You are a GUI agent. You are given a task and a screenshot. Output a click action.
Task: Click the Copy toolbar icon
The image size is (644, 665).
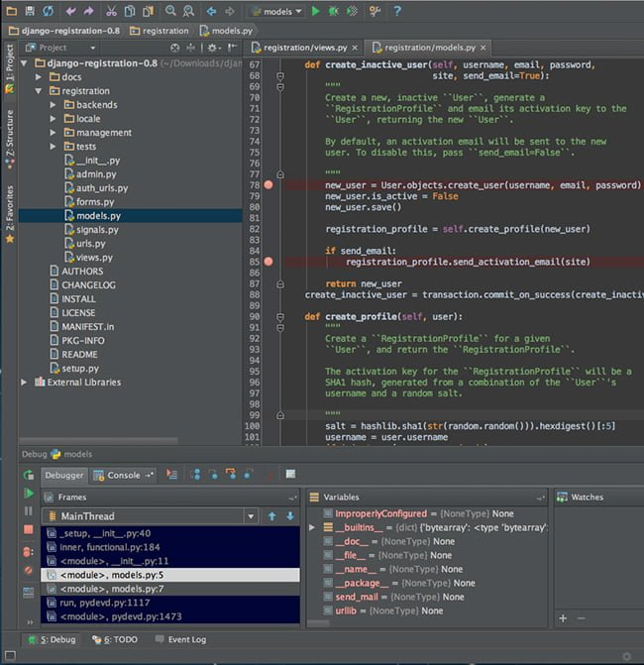click(130, 12)
